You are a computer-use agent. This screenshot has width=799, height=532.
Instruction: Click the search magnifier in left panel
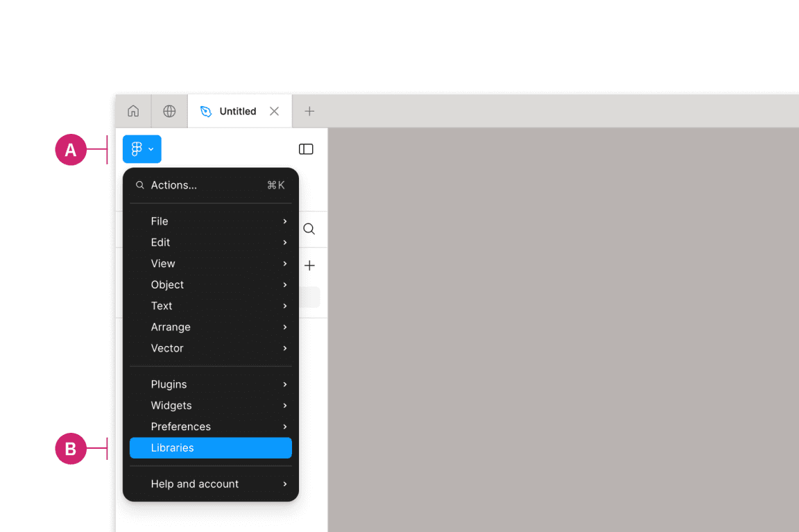click(309, 229)
